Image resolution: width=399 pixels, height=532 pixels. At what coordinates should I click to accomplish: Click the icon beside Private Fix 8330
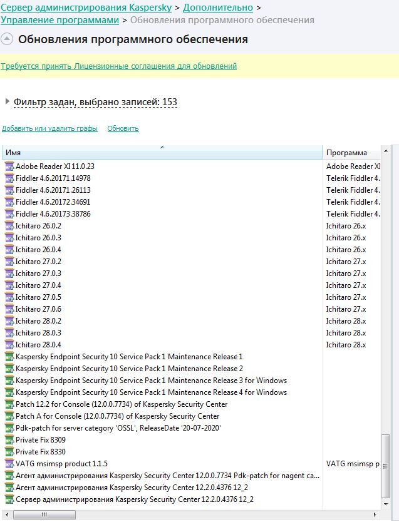pyautogui.click(x=9, y=452)
